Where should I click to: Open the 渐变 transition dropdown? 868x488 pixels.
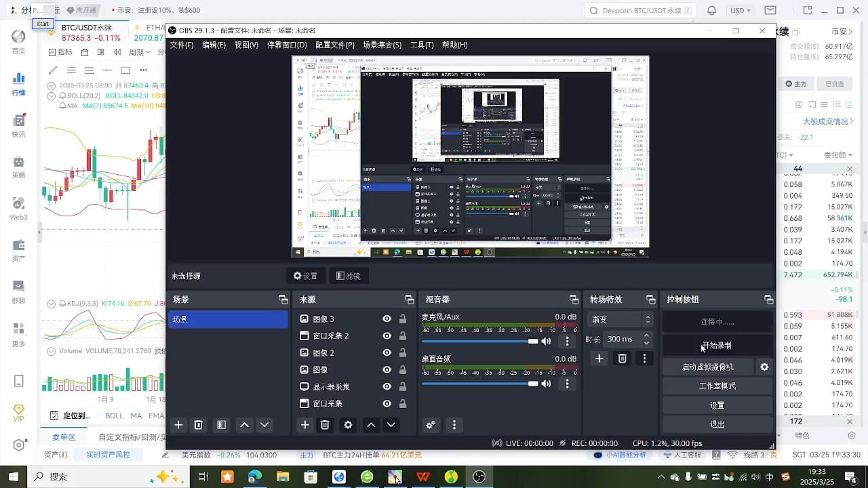tap(620, 319)
